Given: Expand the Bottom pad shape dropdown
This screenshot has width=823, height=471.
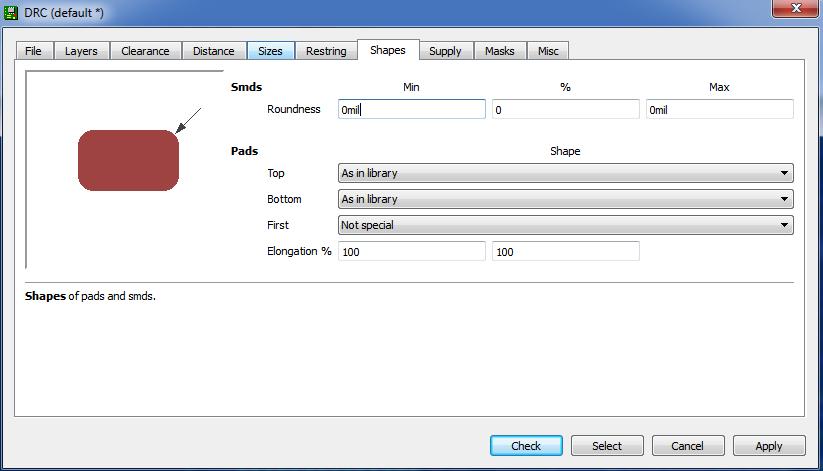Looking at the screenshot, I should (566, 199).
